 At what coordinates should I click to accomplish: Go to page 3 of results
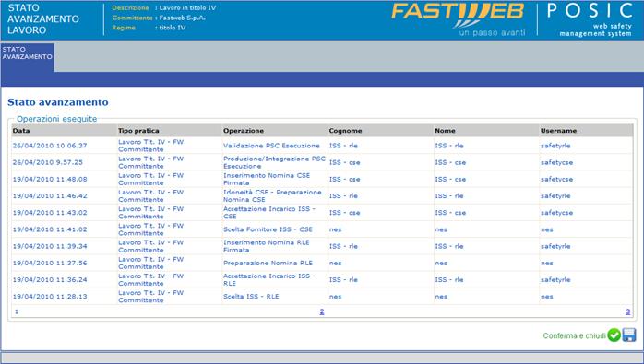click(x=628, y=311)
